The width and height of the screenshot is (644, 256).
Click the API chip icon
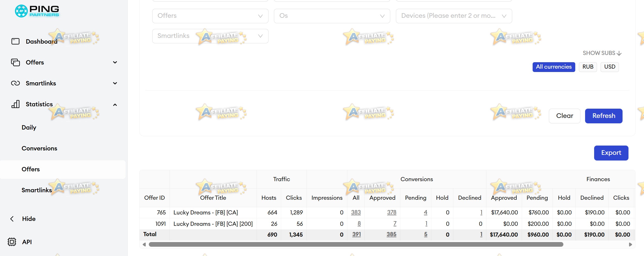[12, 242]
